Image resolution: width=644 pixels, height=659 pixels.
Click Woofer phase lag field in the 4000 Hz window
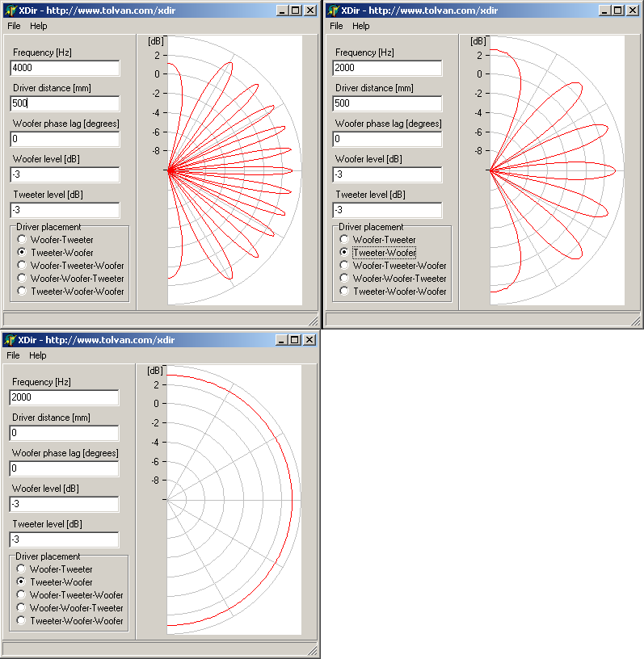click(x=65, y=139)
